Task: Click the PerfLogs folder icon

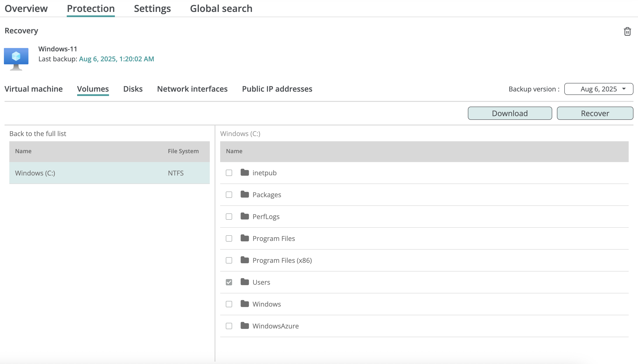Action: click(x=244, y=216)
